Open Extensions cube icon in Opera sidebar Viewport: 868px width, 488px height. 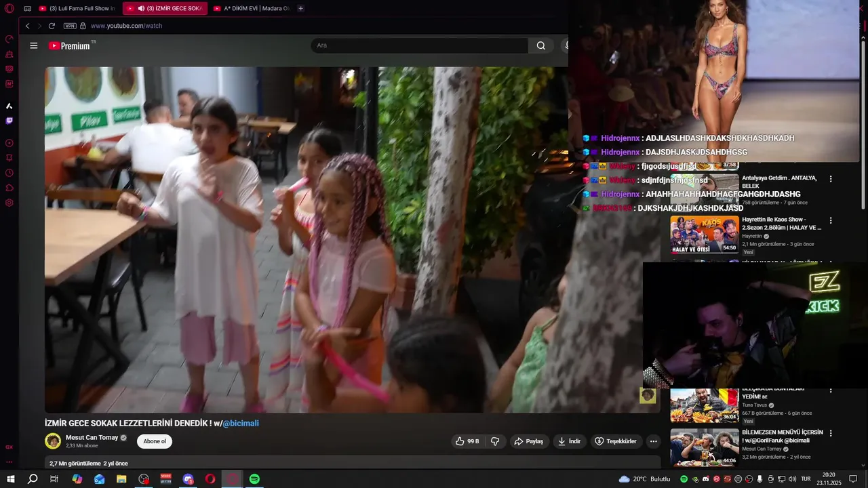pos(9,188)
